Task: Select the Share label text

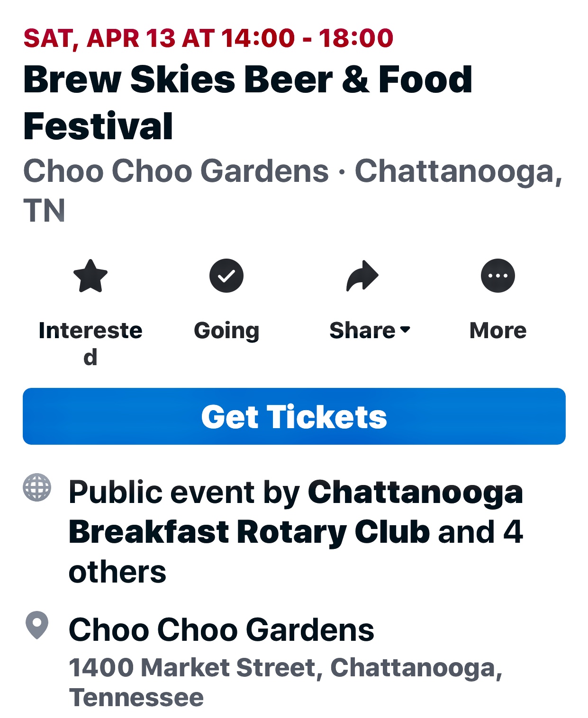Action: (x=362, y=331)
